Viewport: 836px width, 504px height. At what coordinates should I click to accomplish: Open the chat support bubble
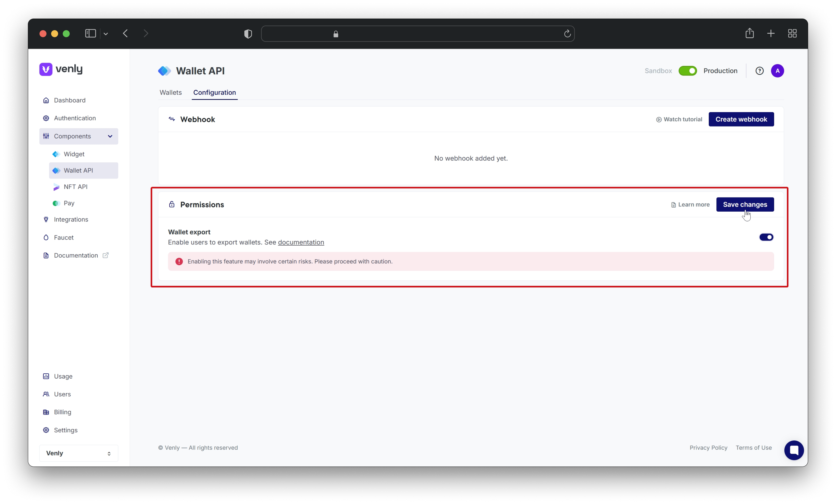coord(794,450)
